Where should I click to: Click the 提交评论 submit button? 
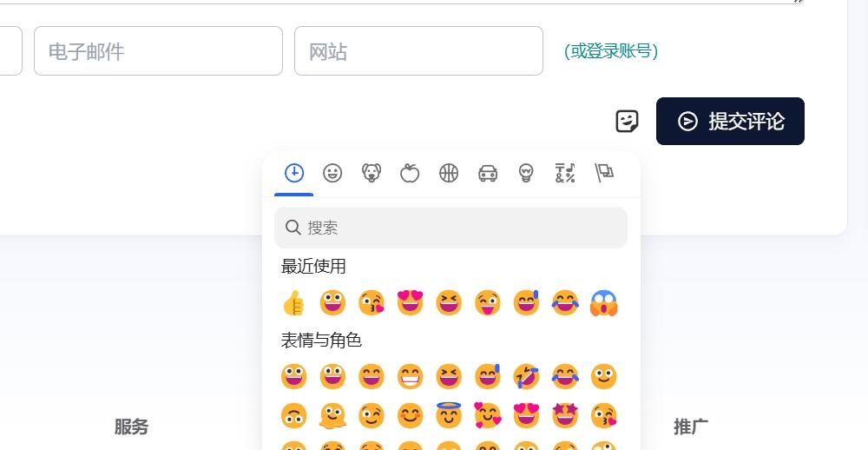pos(730,122)
